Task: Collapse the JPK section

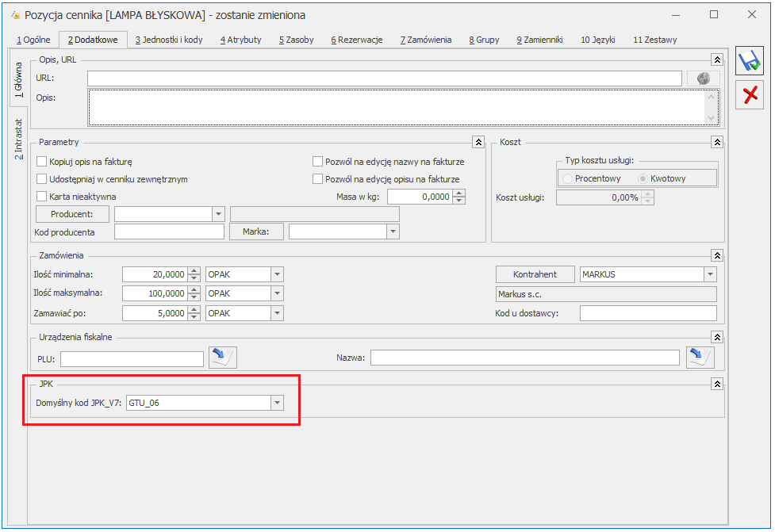Action: pyautogui.click(x=717, y=384)
